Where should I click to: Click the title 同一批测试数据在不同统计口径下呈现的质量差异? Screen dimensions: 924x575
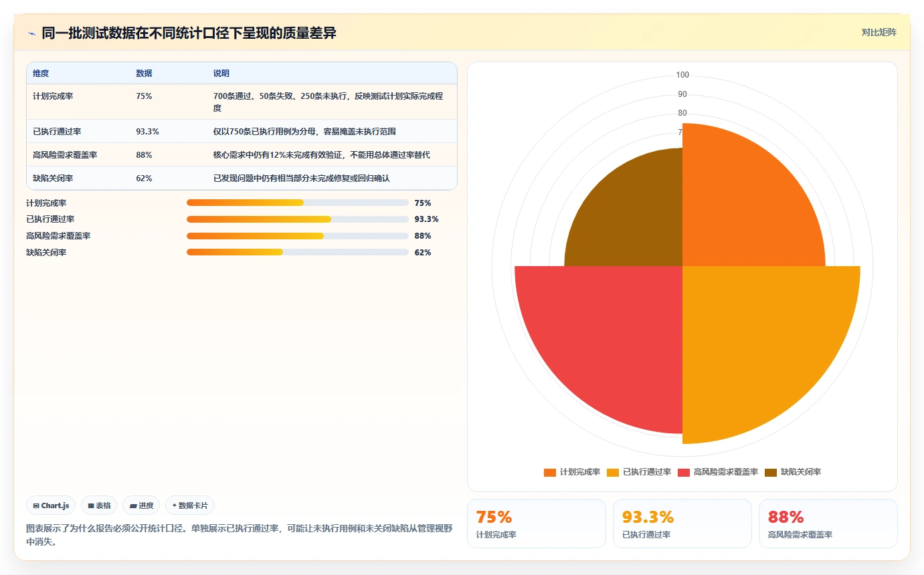coord(189,33)
